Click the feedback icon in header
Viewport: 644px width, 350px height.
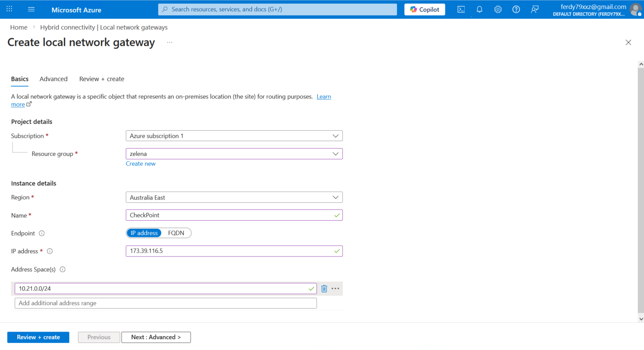tap(534, 9)
